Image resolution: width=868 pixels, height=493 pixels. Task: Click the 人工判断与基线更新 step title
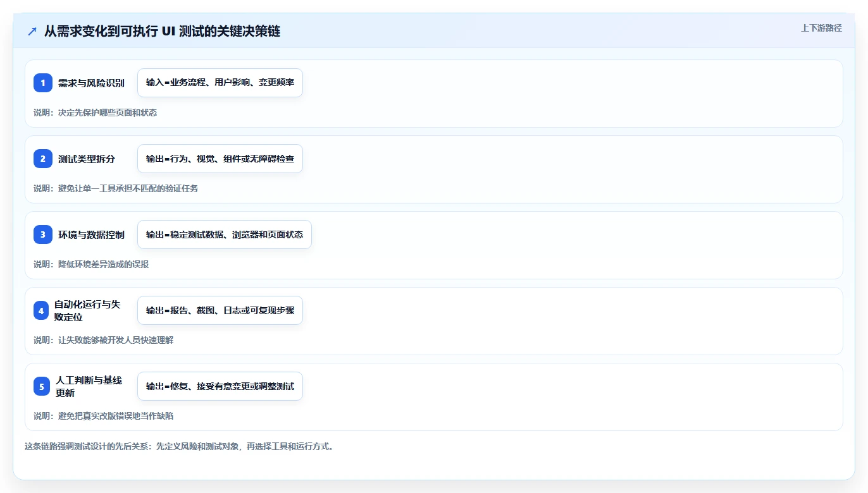pyautogui.click(x=89, y=386)
